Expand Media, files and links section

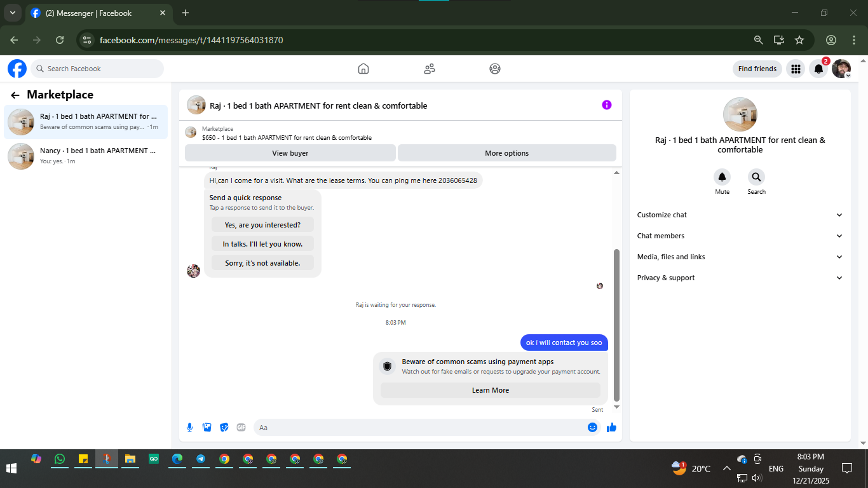740,257
